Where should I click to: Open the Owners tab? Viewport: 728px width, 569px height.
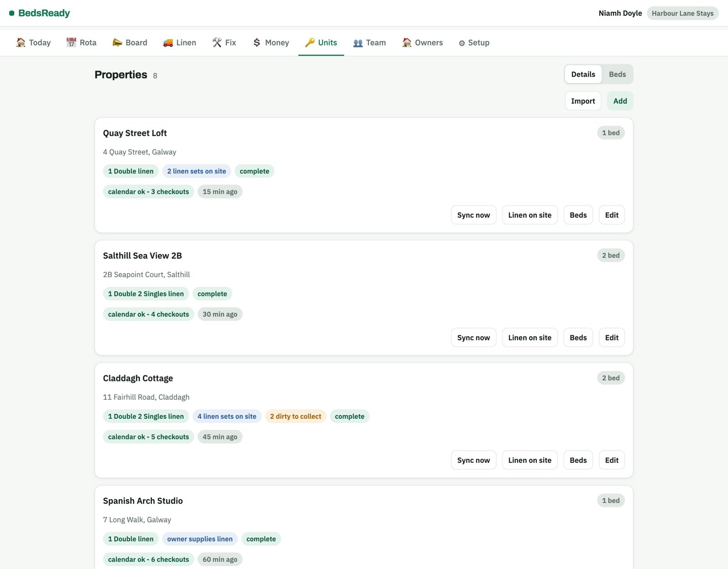pos(423,42)
